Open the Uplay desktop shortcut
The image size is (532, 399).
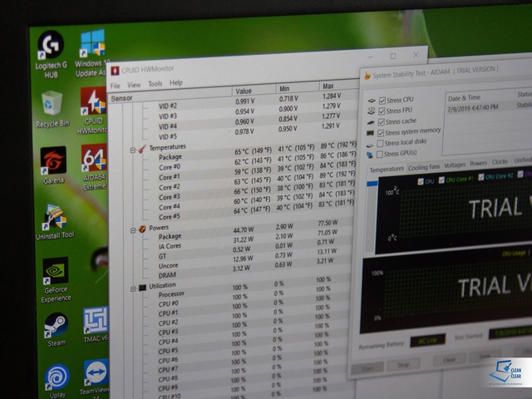(57, 378)
